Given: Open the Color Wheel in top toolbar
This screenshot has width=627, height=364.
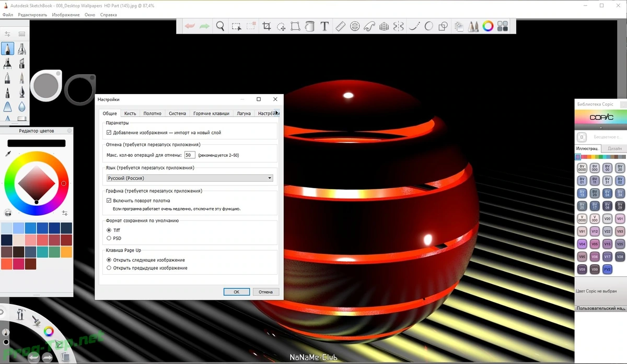Looking at the screenshot, I should coord(488,26).
